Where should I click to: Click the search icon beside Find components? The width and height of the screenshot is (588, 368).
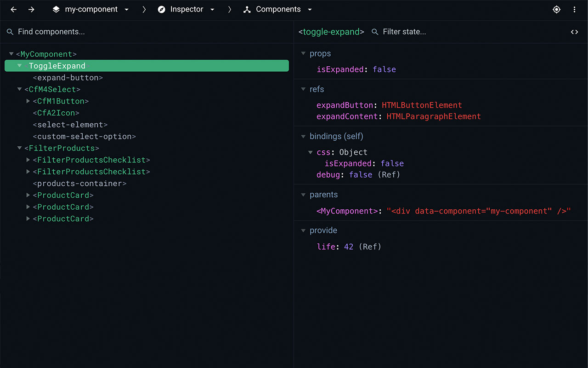10,32
